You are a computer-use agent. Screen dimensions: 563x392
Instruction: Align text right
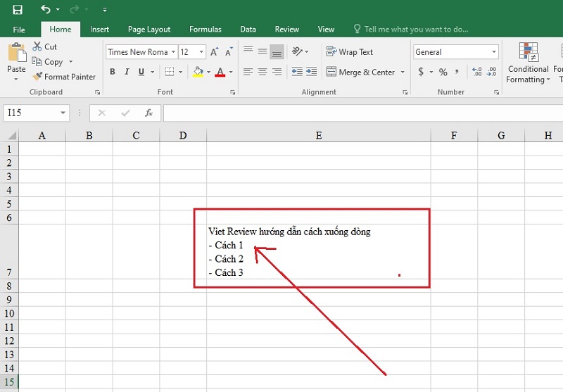(x=277, y=72)
